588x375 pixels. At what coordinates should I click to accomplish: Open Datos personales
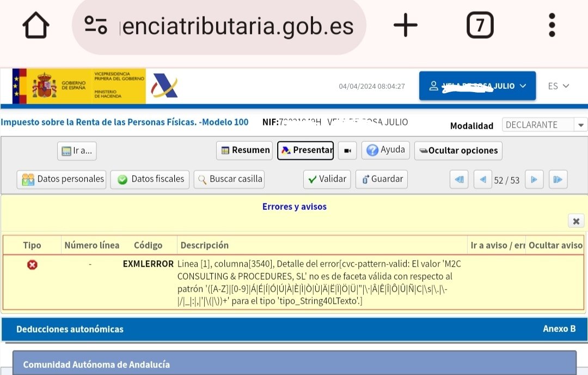[62, 179]
